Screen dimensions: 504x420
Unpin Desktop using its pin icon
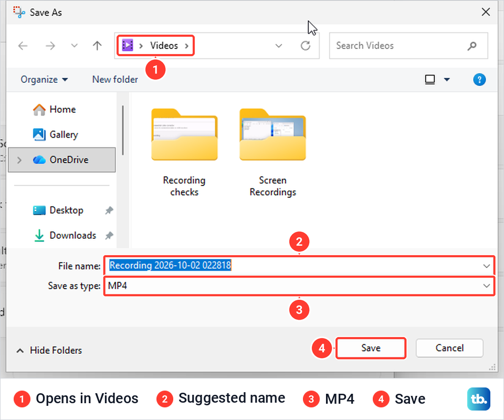tap(109, 211)
